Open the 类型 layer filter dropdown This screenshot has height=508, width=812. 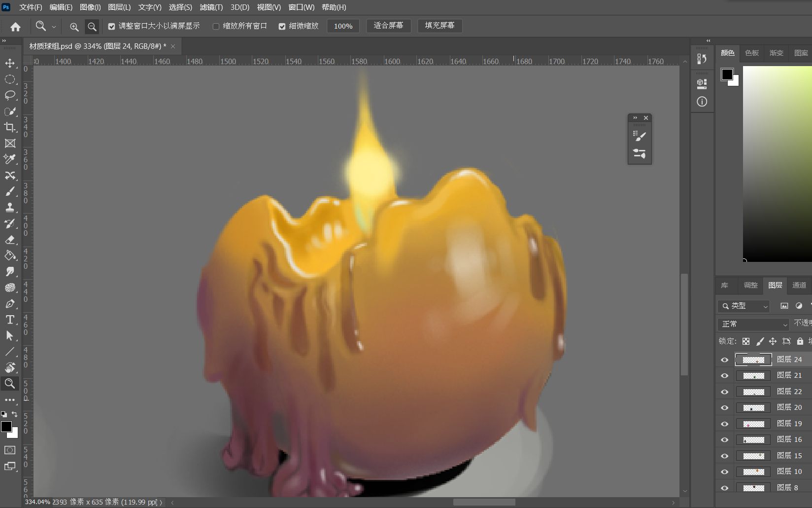click(743, 306)
